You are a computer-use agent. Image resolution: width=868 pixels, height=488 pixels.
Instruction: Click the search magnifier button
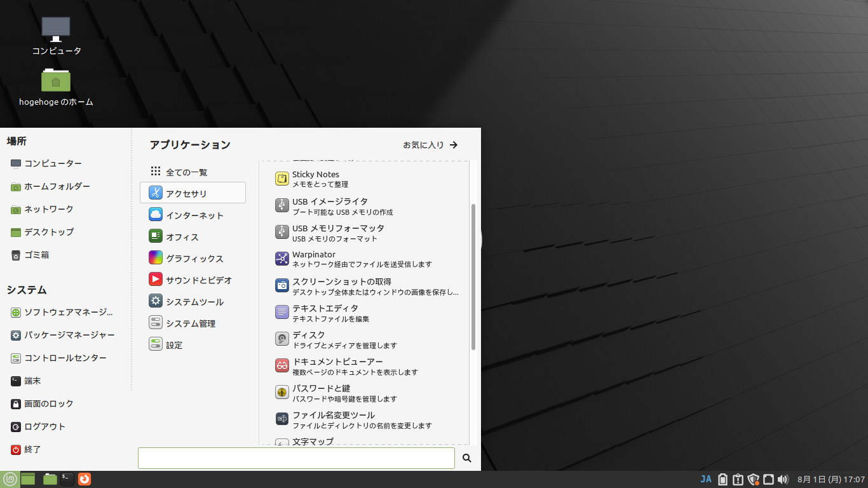[x=467, y=458]
